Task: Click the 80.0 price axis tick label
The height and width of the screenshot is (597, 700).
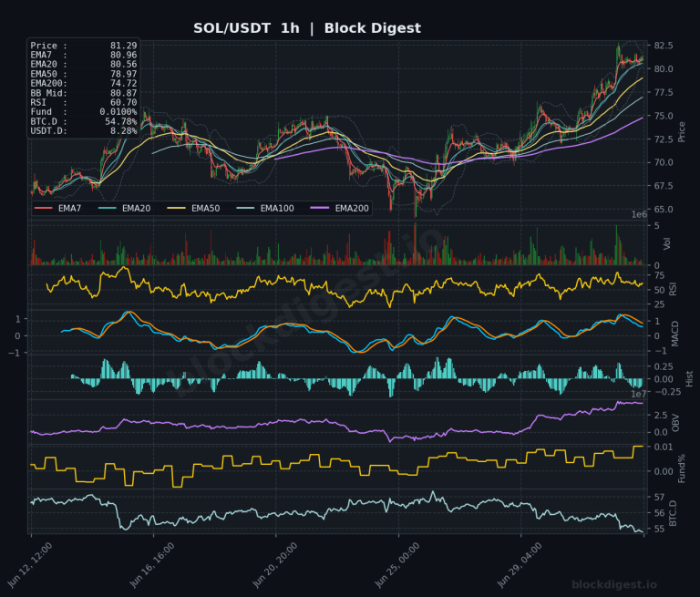Action: pyautogui.click(x=664, y=69)
